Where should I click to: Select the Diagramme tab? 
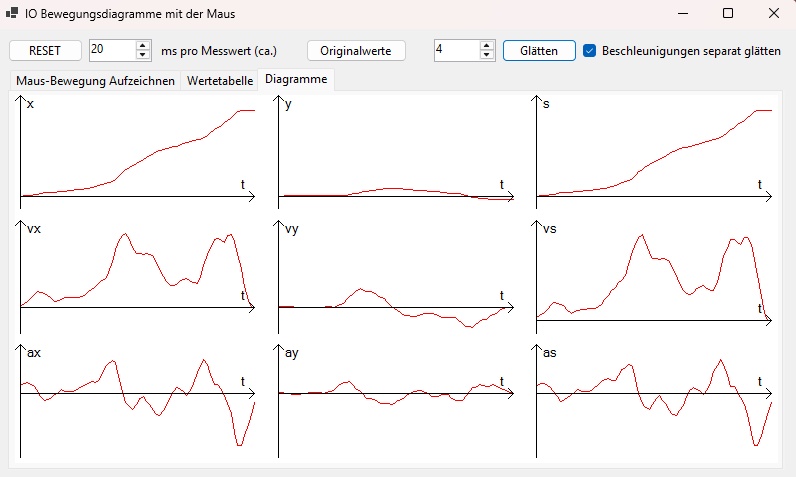(294, 80)
